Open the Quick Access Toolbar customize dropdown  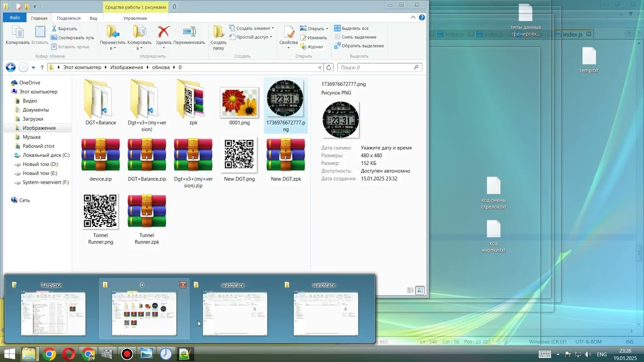coord(35,7)
